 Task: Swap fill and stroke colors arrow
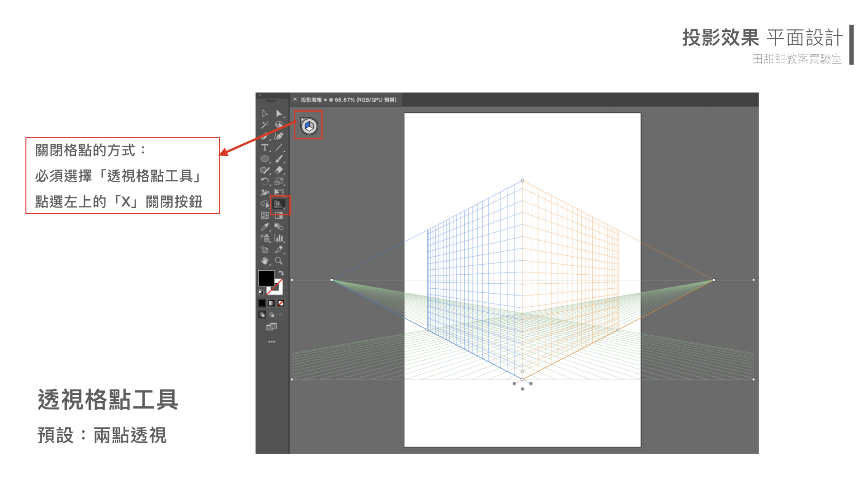tap(281, 273)
